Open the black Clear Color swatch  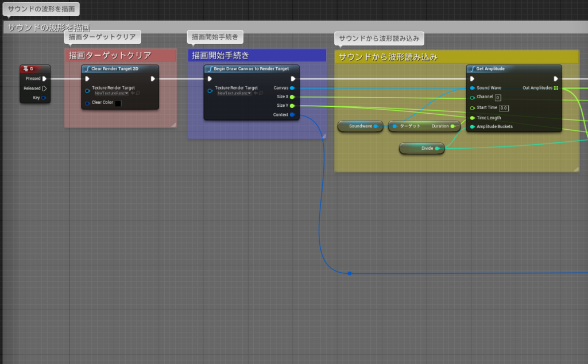coord(118,103)
